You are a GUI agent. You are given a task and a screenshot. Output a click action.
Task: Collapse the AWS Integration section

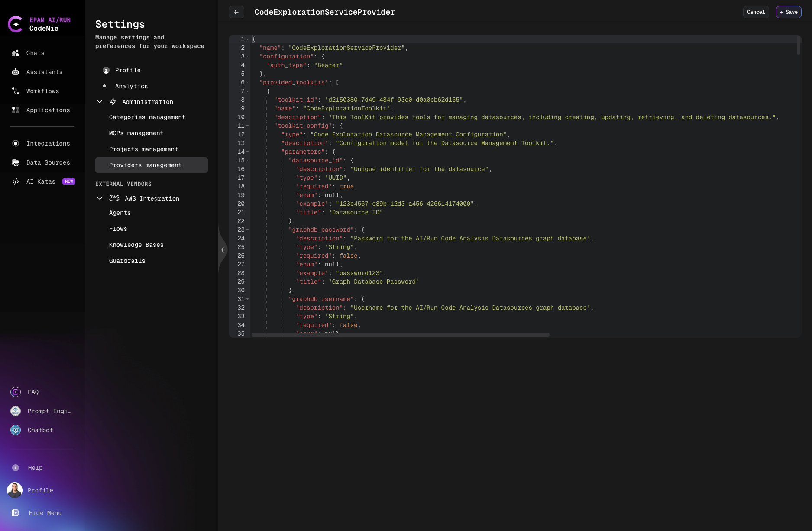pyautogui.click(x=100, y=198)
